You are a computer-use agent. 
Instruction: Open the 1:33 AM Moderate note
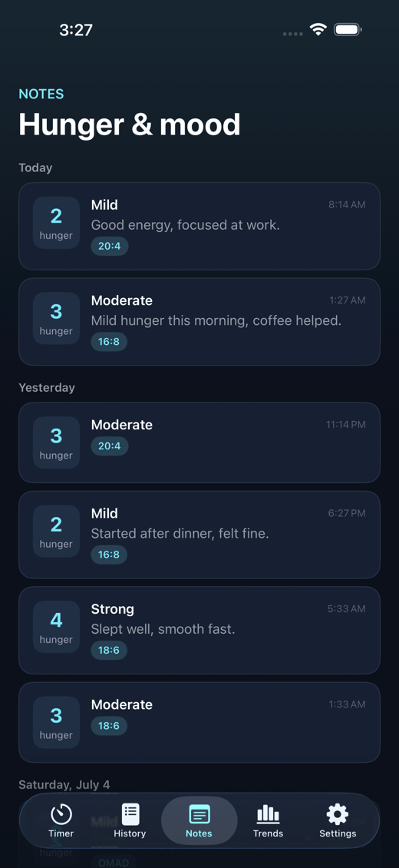199,722
